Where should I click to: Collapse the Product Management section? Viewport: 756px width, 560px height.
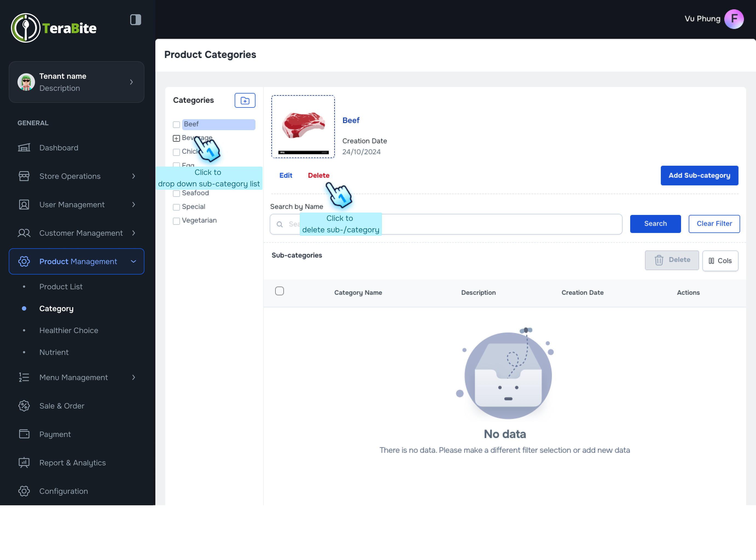tap(133, 261)
